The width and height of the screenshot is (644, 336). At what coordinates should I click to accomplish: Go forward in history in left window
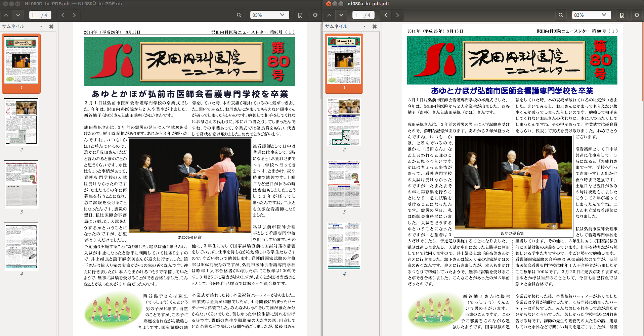point(74,15)
